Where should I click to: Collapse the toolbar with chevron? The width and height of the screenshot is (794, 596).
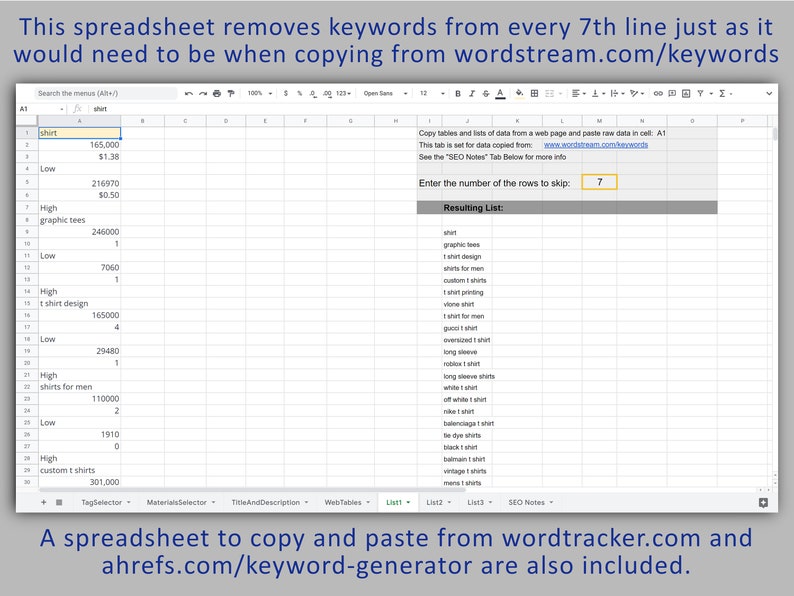(x=769, y=93)
